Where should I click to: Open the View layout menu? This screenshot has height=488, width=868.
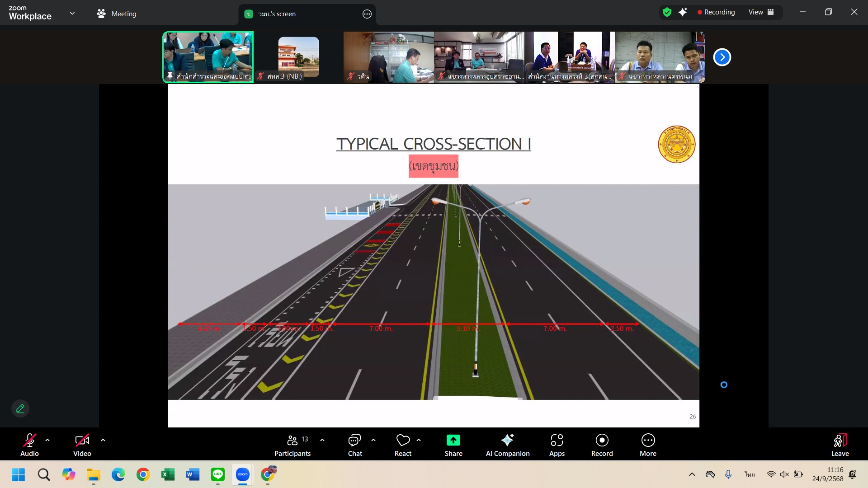coord(761,12)
